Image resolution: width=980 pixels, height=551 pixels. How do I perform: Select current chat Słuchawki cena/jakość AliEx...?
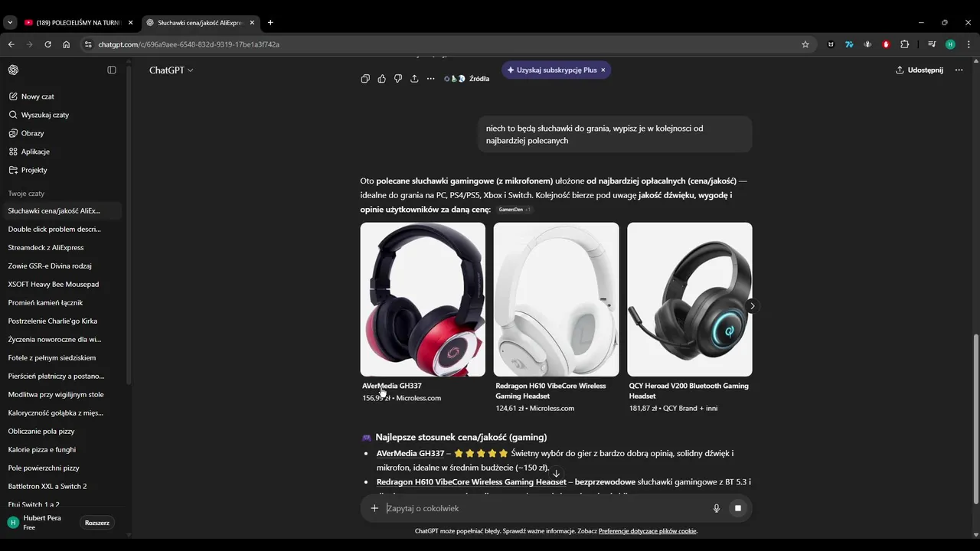pos(63,210)
